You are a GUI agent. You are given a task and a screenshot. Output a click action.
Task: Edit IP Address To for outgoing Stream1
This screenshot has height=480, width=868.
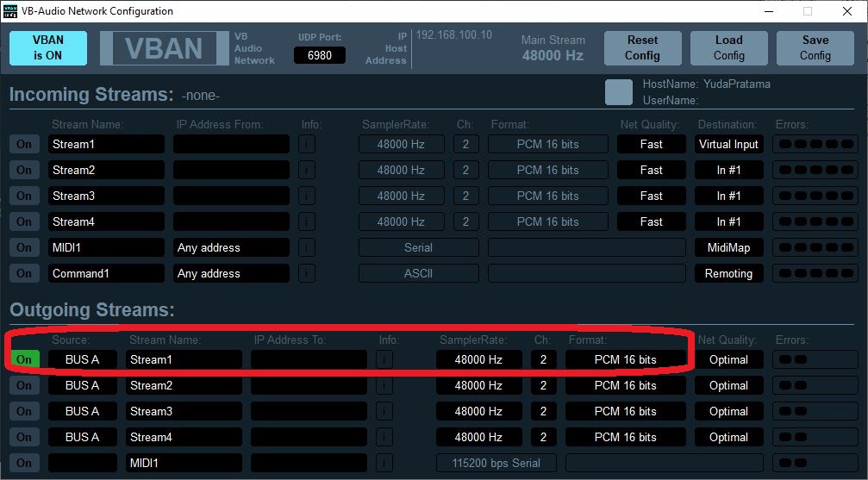(309, 359)
